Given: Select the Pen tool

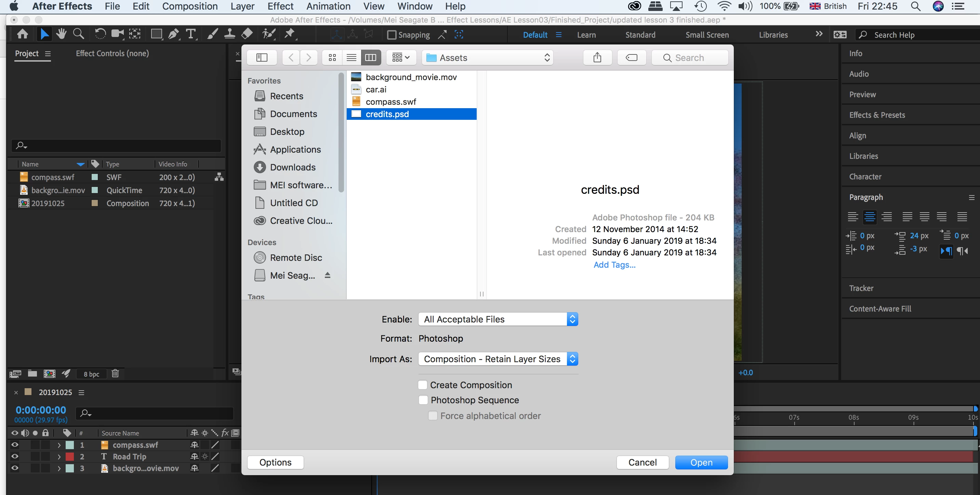Looking at the screenshot, I should [x=173, y=34].
